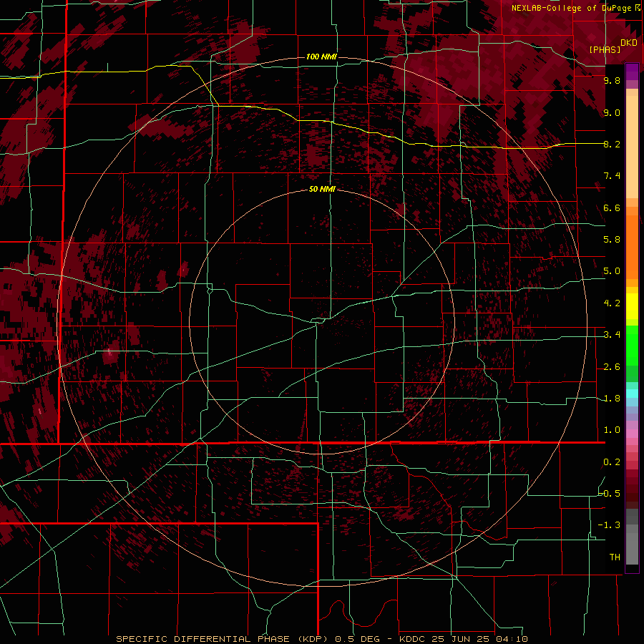This screenshot has width=644, height=644.
Task: Click the 1.8 scale value
Action: tap(612, 399)
